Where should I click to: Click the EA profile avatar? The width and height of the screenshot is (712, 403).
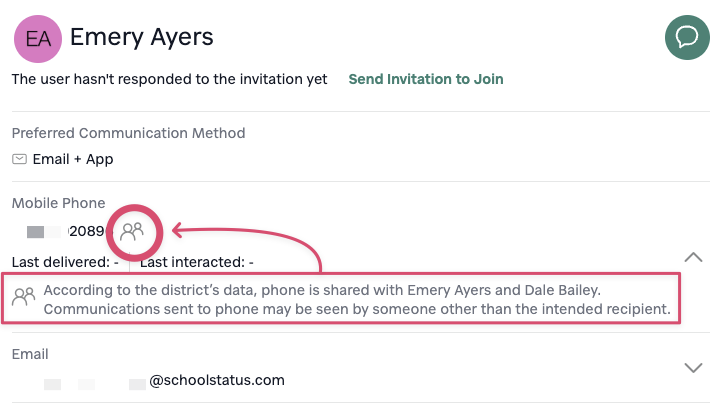tap(38, 39)
